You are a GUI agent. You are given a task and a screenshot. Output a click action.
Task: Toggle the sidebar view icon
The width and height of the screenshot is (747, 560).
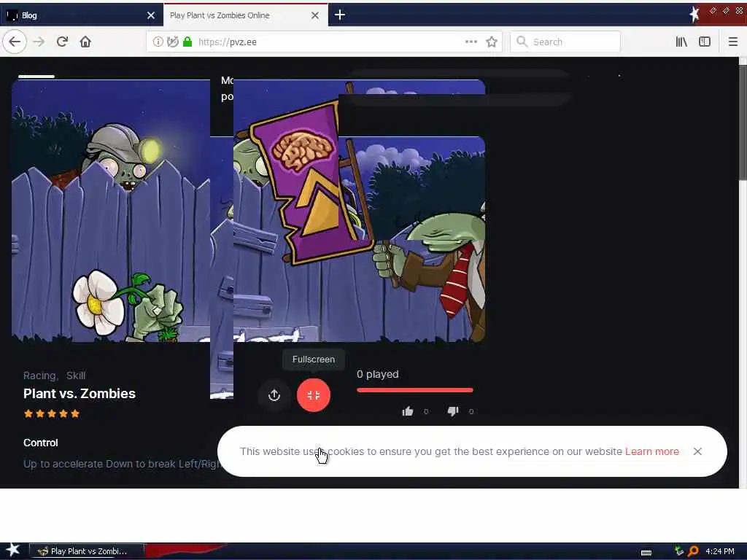[705, 42]
